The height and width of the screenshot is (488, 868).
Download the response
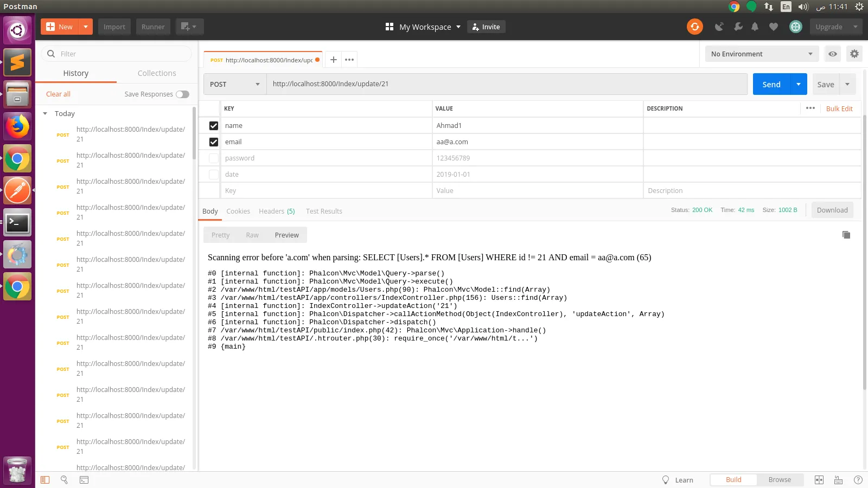832,210
